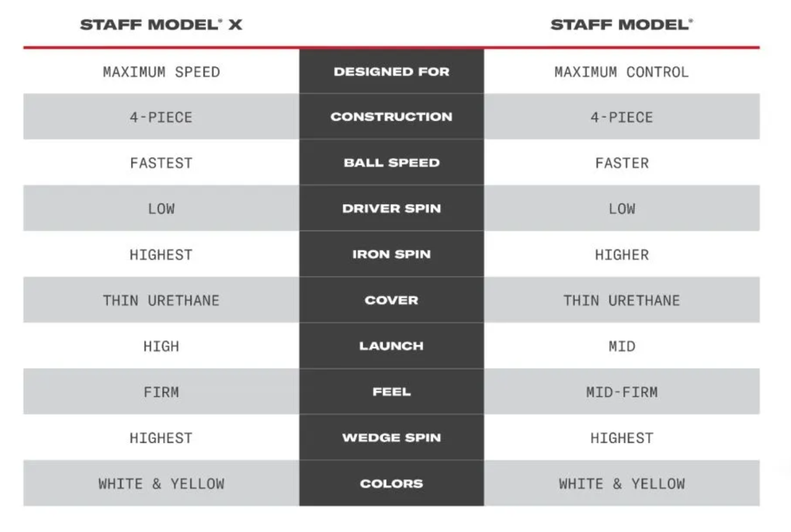Select the Construction row label
This screenshot has width=791, height=532.
click(x=391, y=117)
